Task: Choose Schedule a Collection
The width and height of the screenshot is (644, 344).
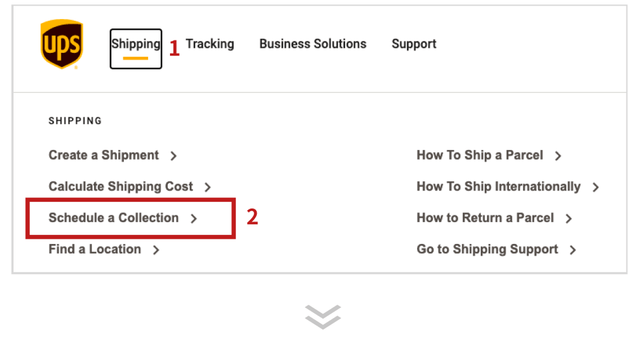Action: pyautogui.click(x=114, y=218)
